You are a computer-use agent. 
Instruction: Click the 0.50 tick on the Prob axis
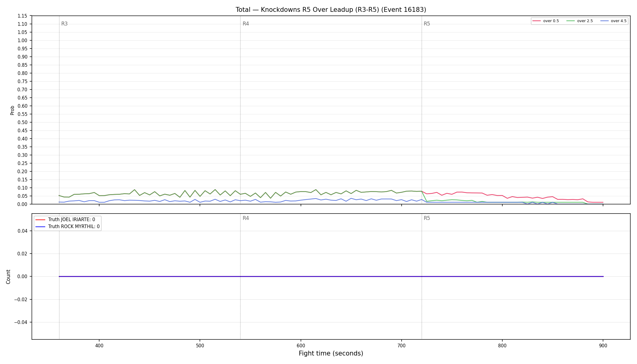pyautogui.click(x=22, y=123)
